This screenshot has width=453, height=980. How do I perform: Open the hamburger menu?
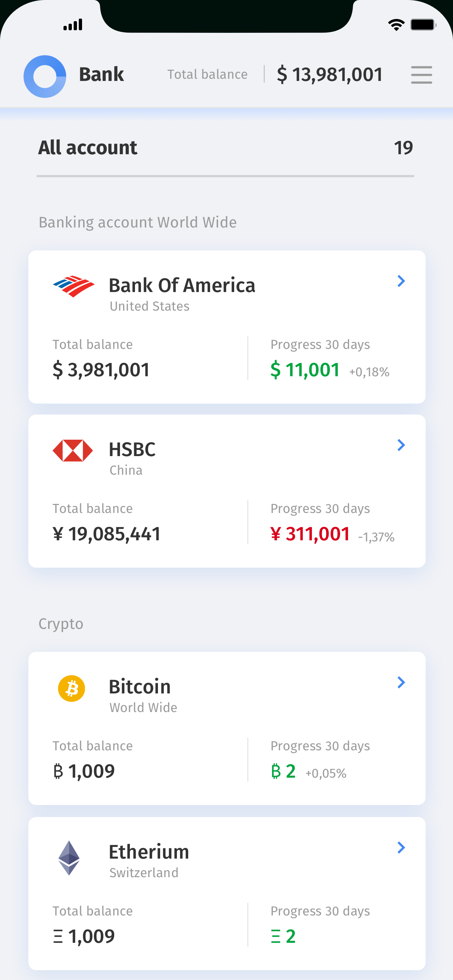click(421, 75)
